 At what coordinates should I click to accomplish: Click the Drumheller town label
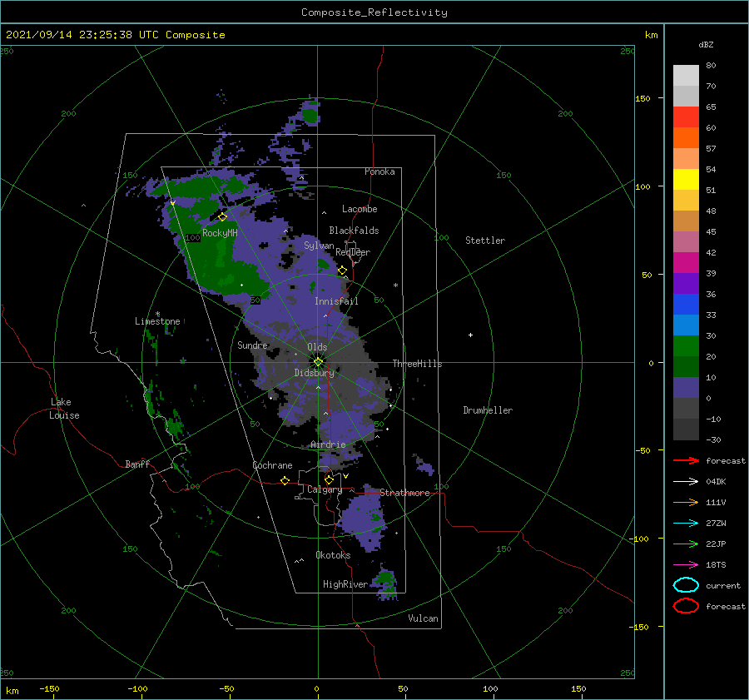[488, 410]
